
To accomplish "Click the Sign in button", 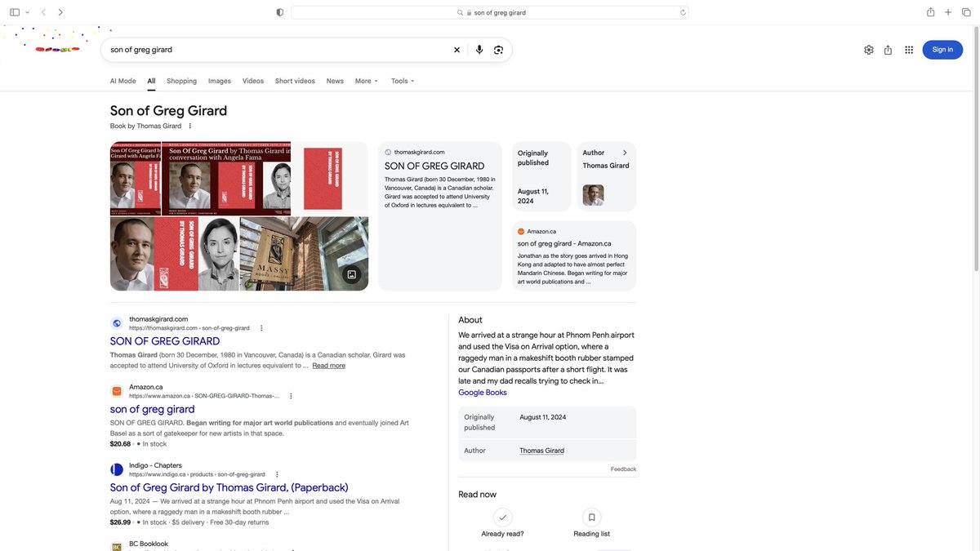I will coord(942,50).
